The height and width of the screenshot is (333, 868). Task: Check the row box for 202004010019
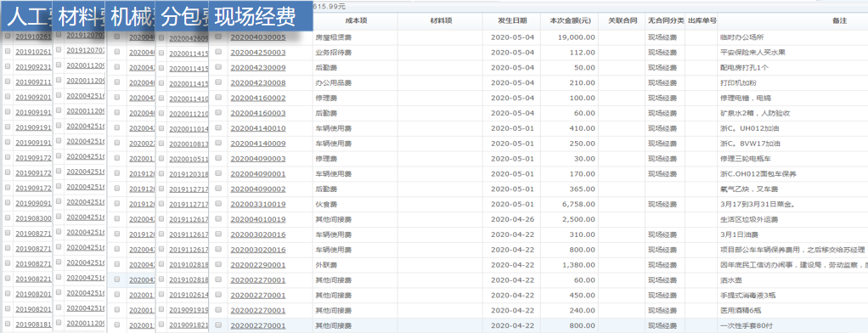coord(218,219)
